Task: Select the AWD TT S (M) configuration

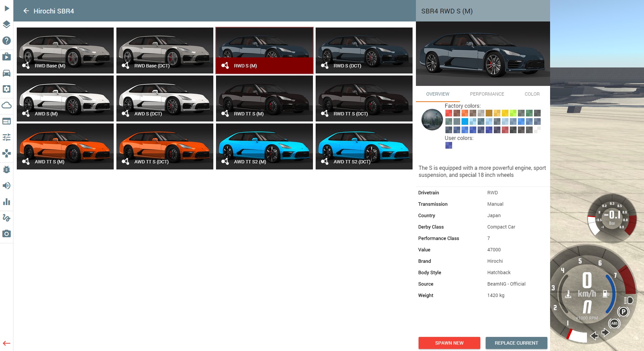Action: pyautogui.click(x=65, y=146)
